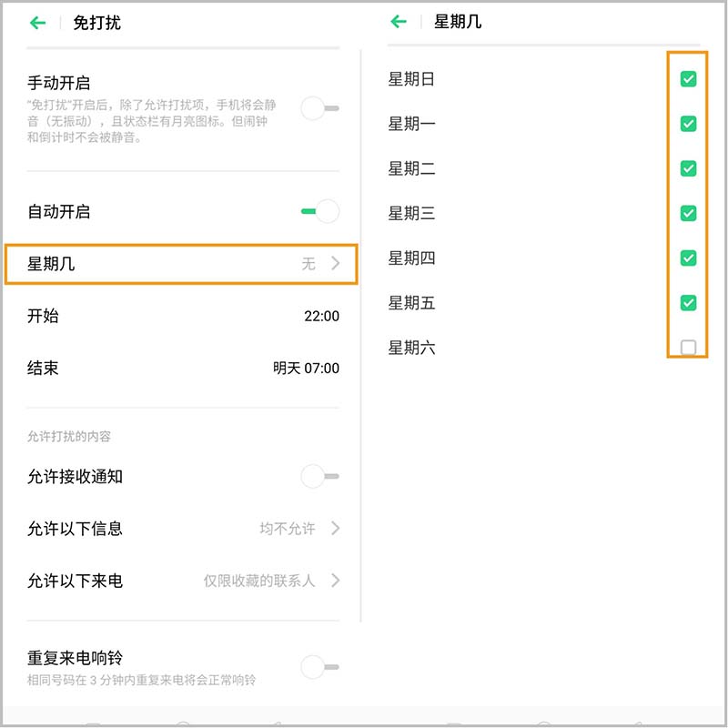Turn on the 重复来电响铃 switch

click(x=319, y=668)
